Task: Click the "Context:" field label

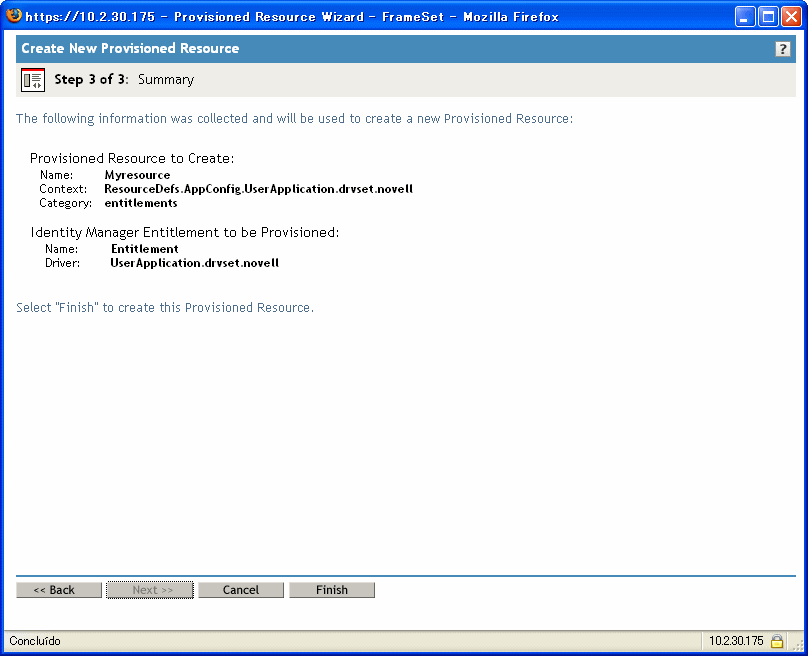Action: [63, 189]
